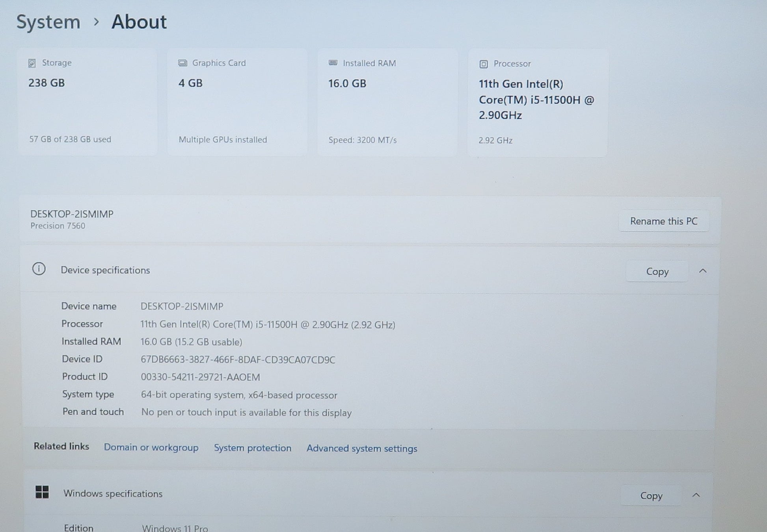Open the 238 GB Storage card
Screen dimensions: 767x532
[x=87, y=102]
